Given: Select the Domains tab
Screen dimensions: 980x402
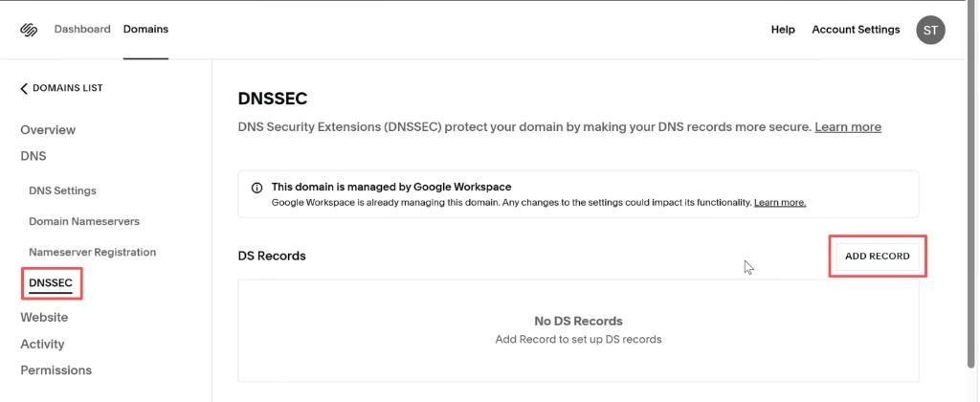Looking at the screenshot, I should pos(145,30).
